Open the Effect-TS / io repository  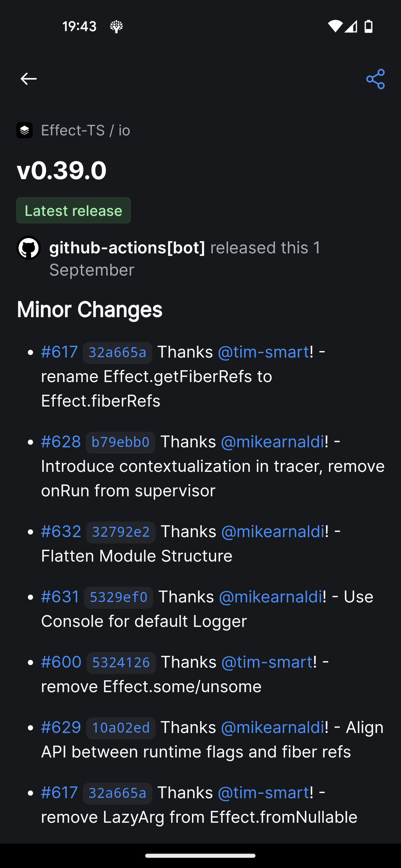click(x=85, y=130)
